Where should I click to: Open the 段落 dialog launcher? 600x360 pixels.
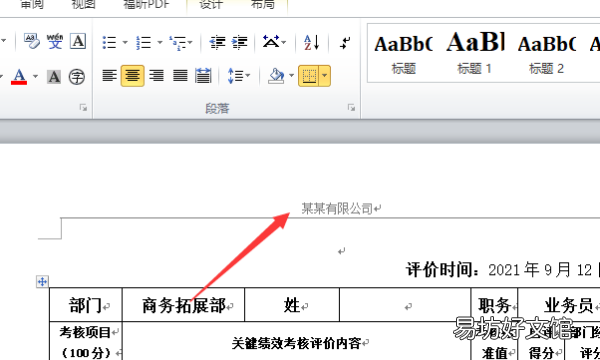(x=351, y=108)
